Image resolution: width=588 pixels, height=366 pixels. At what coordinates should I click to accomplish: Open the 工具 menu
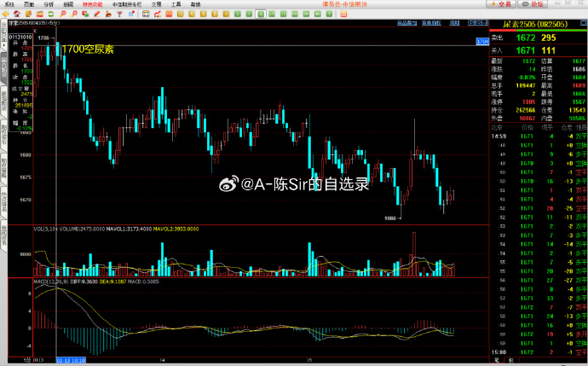point(176,4)
